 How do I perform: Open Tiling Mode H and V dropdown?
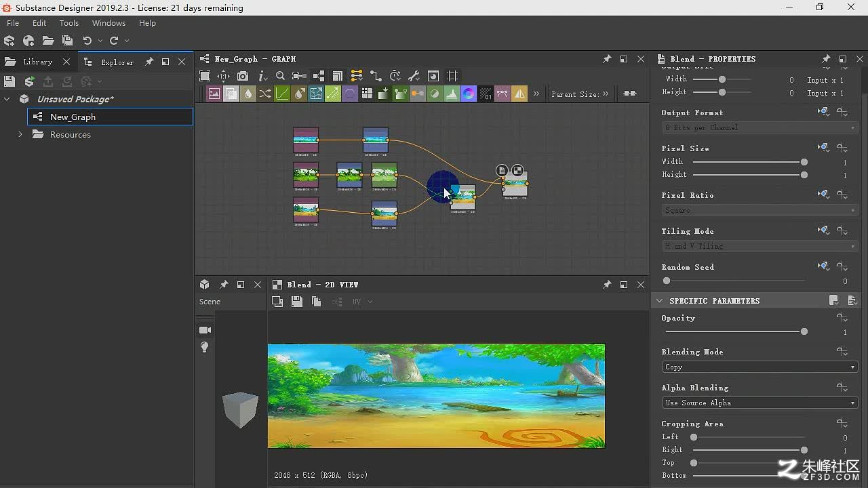point(760,246)
